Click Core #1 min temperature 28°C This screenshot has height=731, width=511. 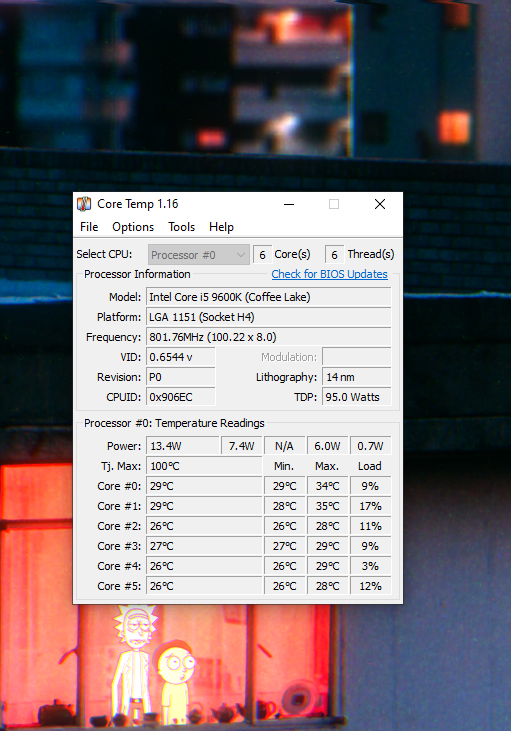[x=284, y=506]
